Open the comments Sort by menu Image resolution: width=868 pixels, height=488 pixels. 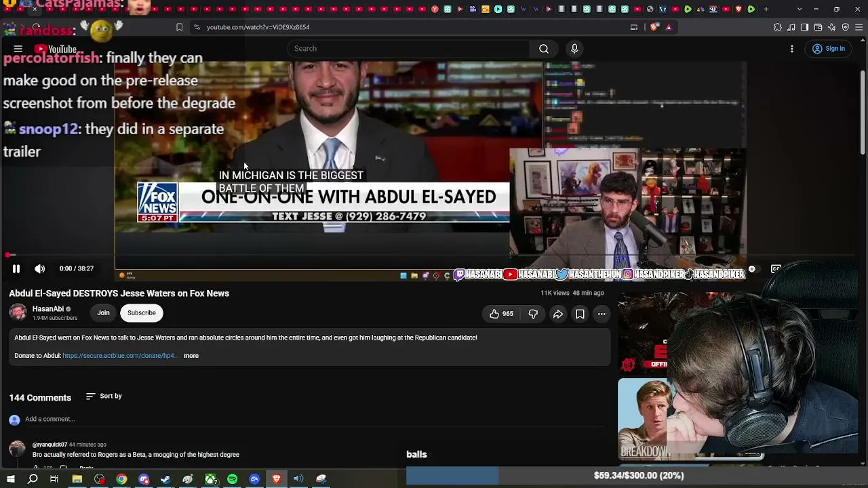click(104, 396)
